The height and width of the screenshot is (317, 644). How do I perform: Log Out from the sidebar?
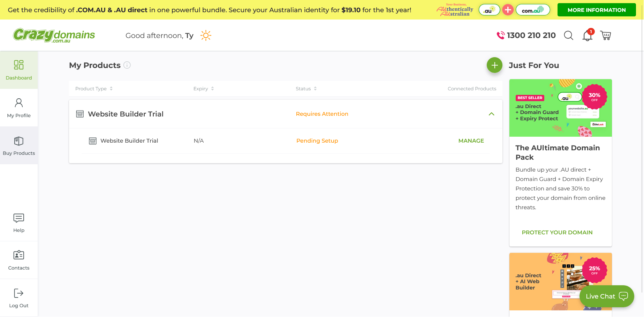(x=19, y=298)
